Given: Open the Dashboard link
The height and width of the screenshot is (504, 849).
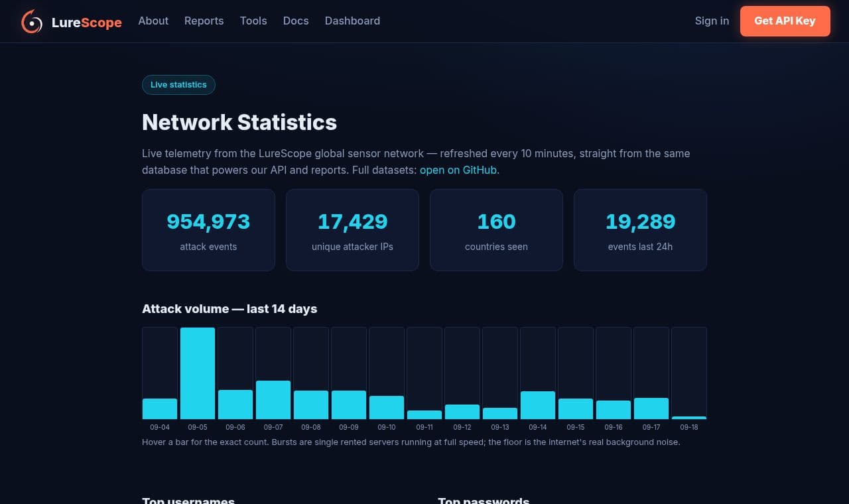Looking at the screenshot, I should pos(352,21).
